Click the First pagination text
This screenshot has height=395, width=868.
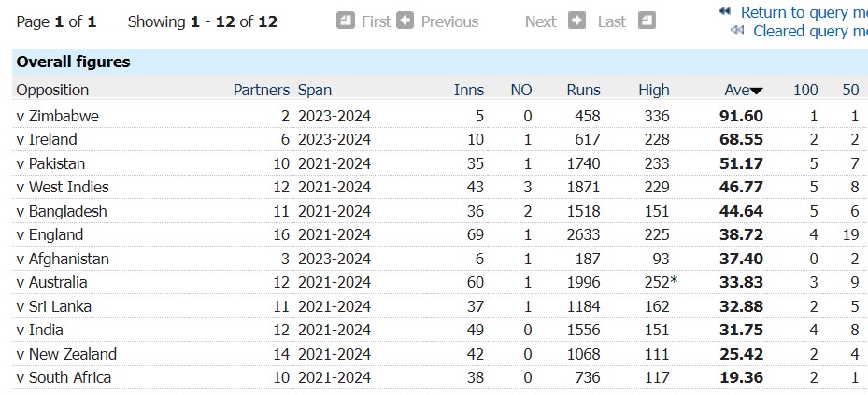click(377, 21)
